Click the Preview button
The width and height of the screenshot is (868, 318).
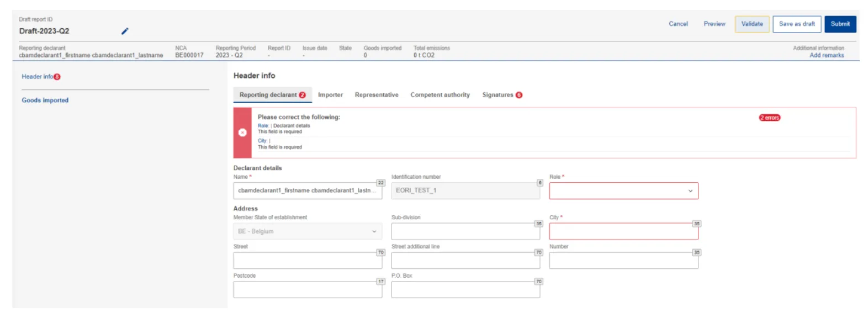pos(714,24)
